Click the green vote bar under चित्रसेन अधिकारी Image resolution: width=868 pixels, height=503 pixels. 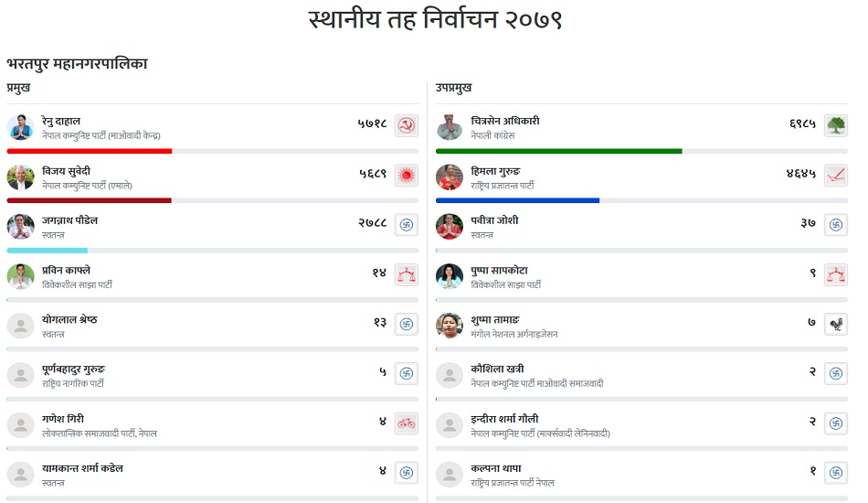pos(558,151)
